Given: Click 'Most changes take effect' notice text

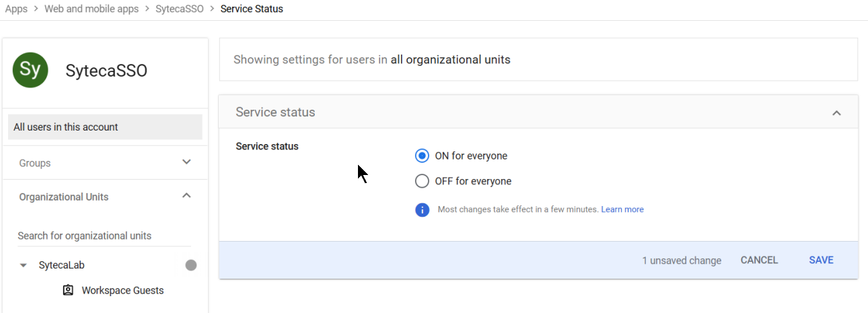Looking at the screenshot, I should pyautogui.click(x=518, y=209).
